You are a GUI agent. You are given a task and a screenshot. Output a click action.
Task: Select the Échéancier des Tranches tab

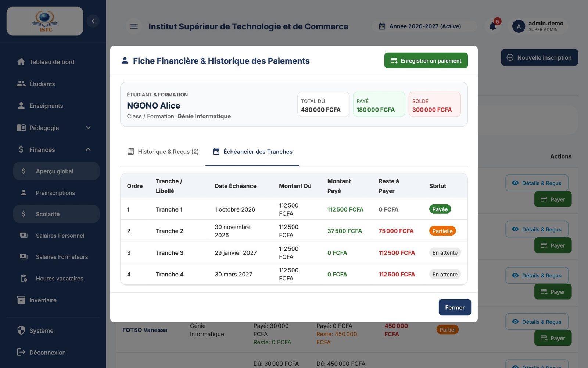pos(252,152)
